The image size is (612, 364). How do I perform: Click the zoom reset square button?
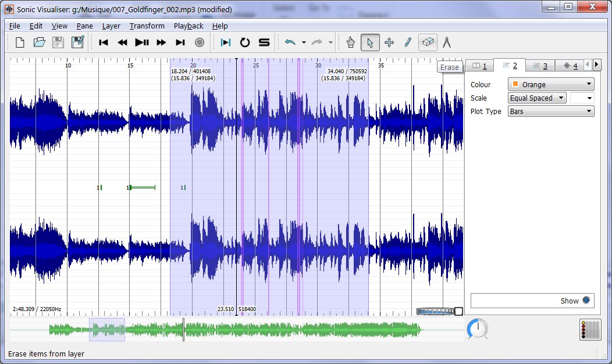click(x=459, y=311)
